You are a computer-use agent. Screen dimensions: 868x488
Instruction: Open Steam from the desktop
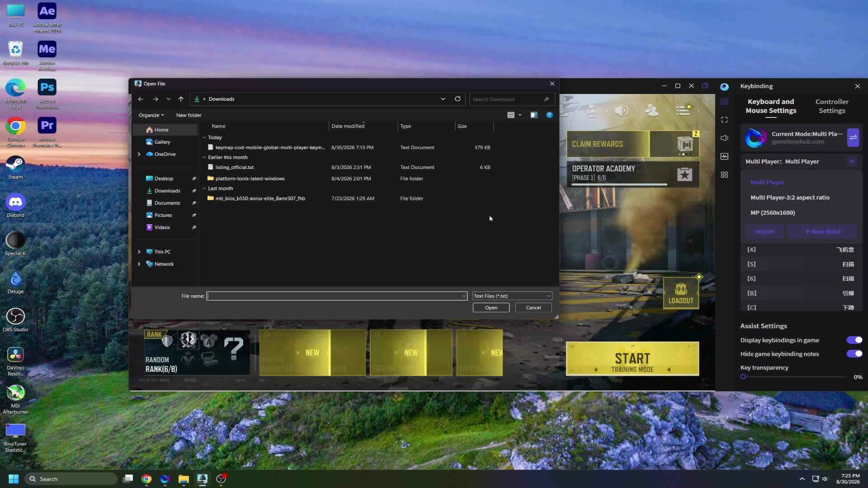point(15,168)
